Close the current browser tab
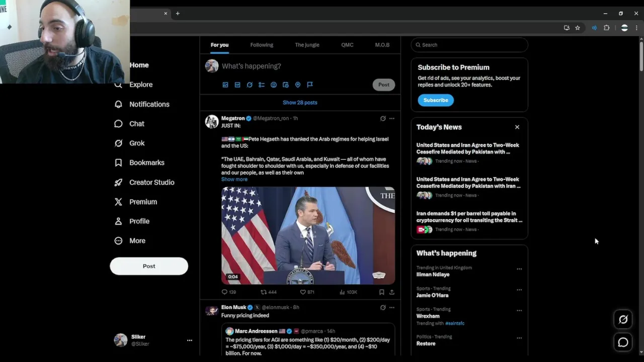This screenshot has width=644, height=362. coord(166,14)
